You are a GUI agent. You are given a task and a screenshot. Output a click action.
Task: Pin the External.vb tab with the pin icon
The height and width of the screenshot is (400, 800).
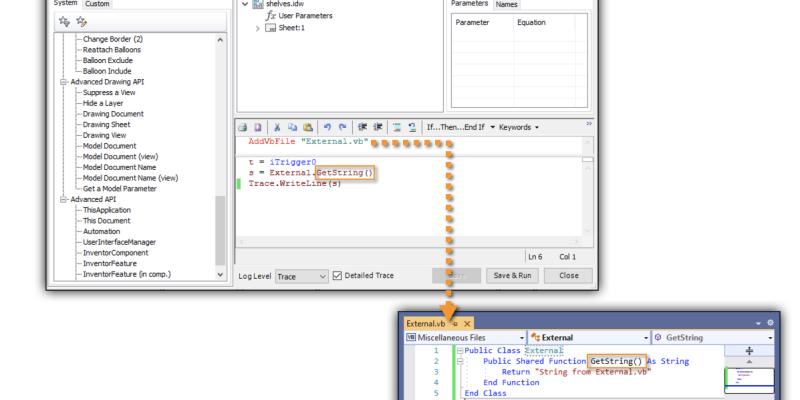(455, 324)
